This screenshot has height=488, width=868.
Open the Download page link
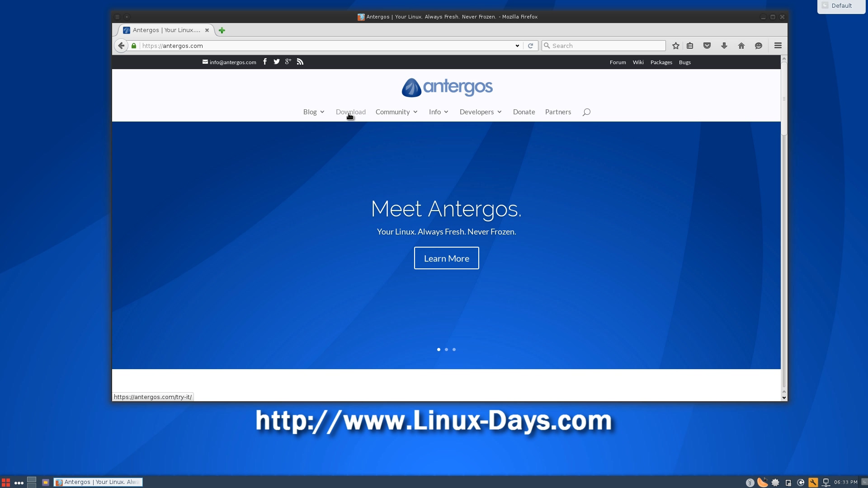tap(351, 112)
